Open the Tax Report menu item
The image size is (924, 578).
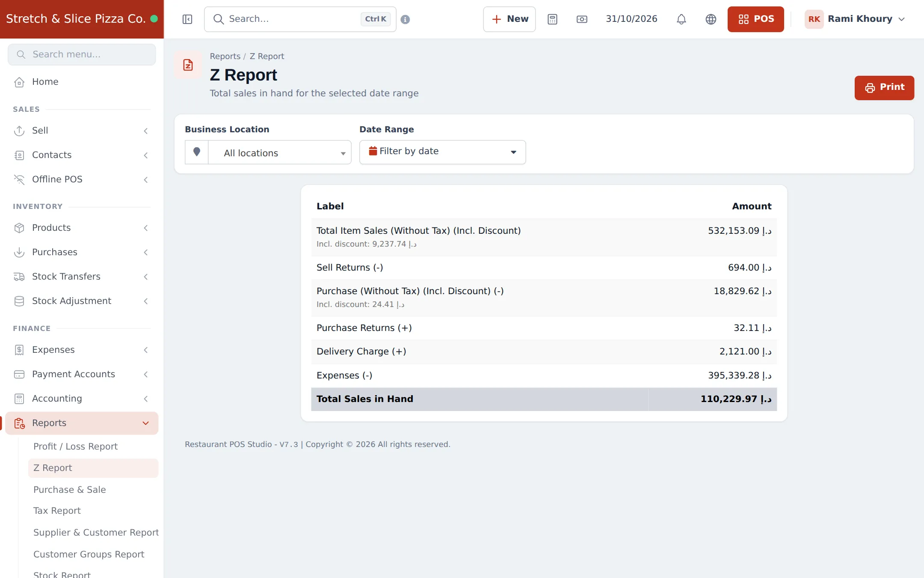click(x=93, y=511)
